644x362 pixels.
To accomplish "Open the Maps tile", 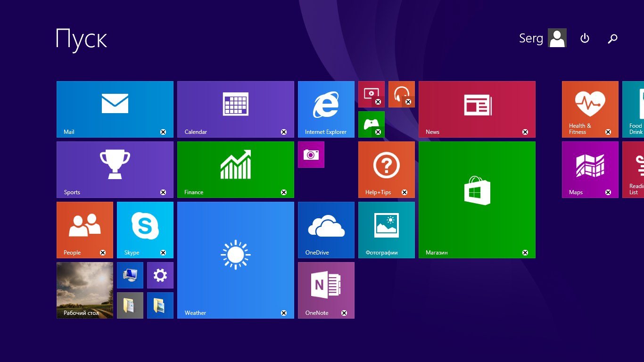I will 590,170.
